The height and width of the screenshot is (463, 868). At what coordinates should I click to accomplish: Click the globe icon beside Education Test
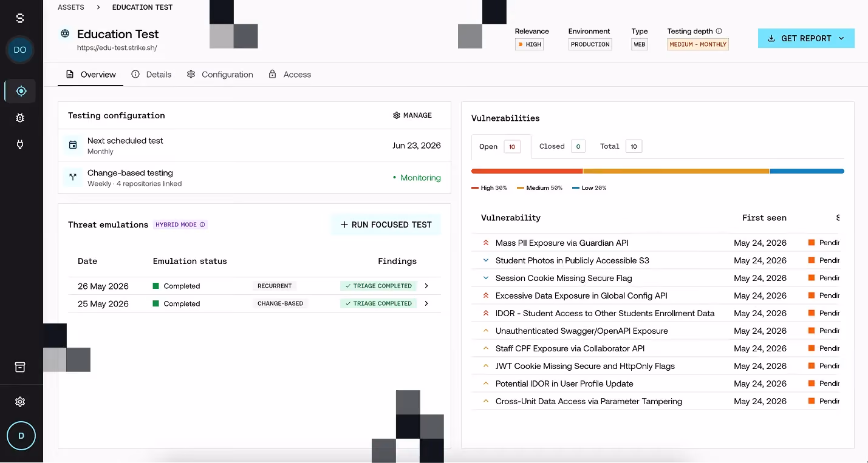[65, 33]
